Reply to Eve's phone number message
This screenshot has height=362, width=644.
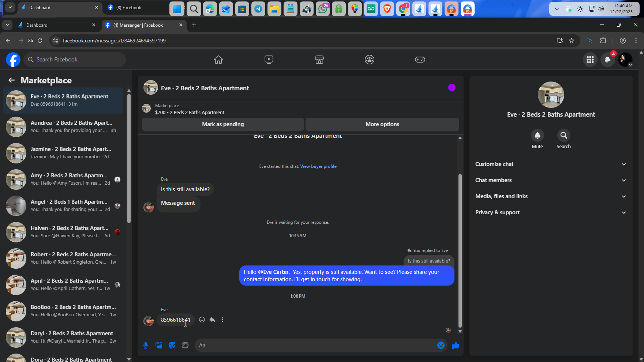click(x=212, y=320)
